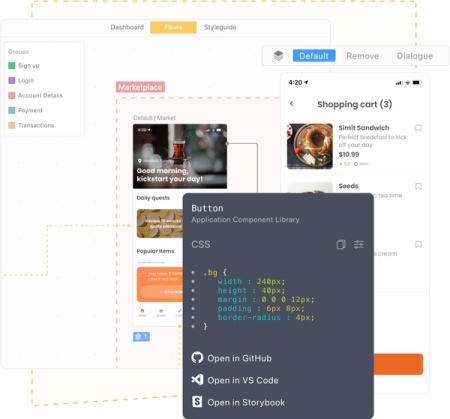Select the Default state option
This screenshot has height=419, width=450.
(x=314, y=56)
